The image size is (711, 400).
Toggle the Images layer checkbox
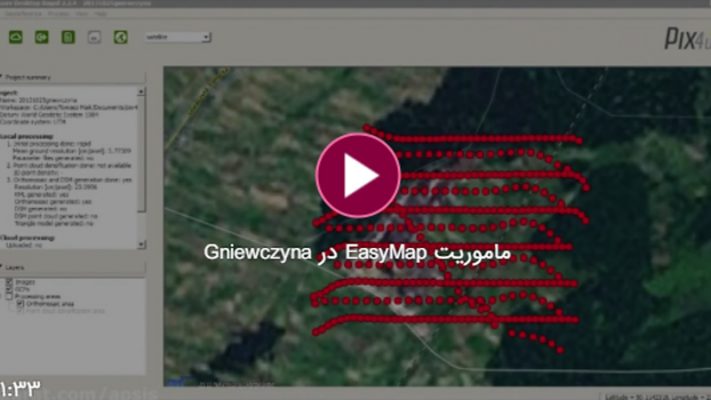click(9, 282)
